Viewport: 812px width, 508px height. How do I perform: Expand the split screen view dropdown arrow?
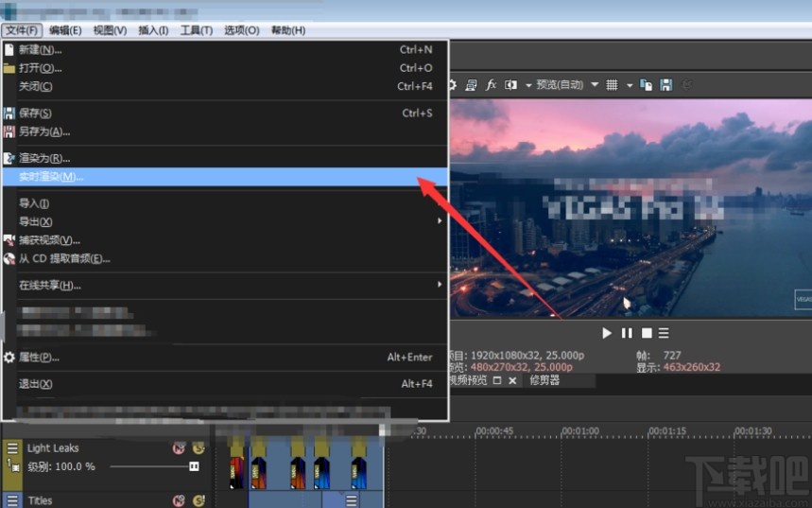(528, 85)
